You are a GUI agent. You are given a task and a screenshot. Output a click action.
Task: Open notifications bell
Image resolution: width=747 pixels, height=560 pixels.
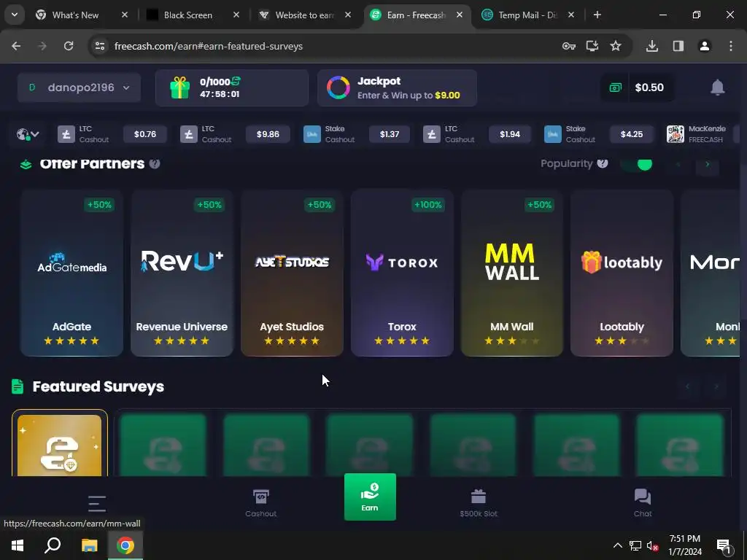click(718, 87)
